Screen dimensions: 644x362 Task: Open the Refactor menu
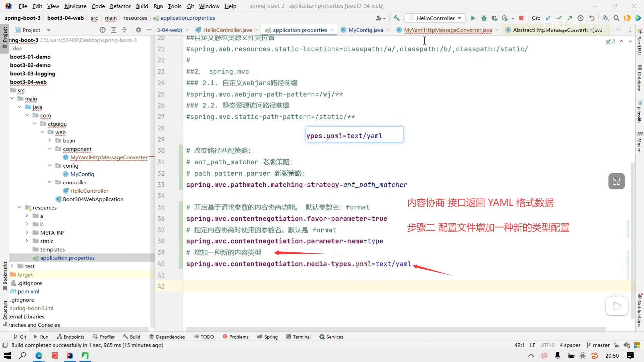pyautogui.click(x=120, y=6)
